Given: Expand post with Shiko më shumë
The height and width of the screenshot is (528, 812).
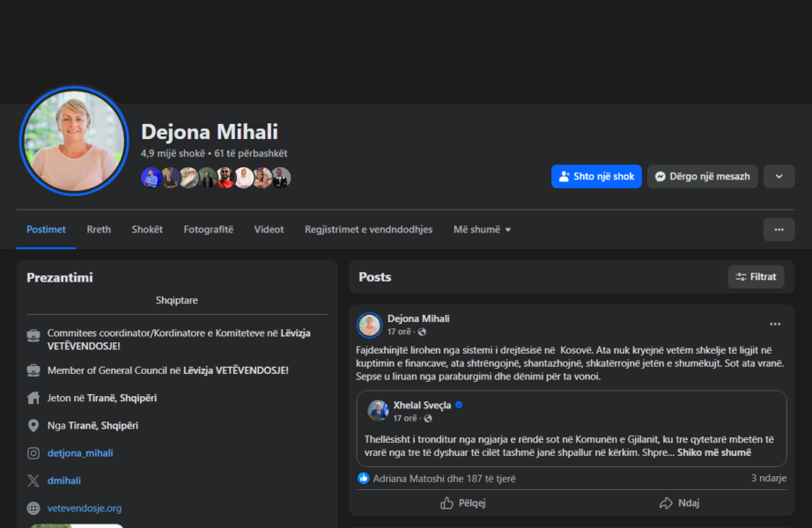Looking at the screenshot, I should click(x=713, y=452).
